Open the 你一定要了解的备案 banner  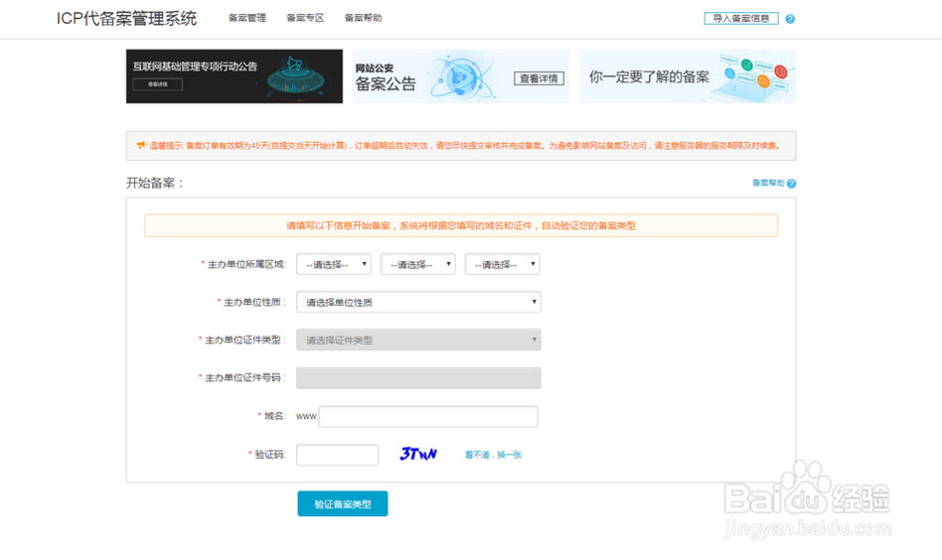[x=688, y=76]
